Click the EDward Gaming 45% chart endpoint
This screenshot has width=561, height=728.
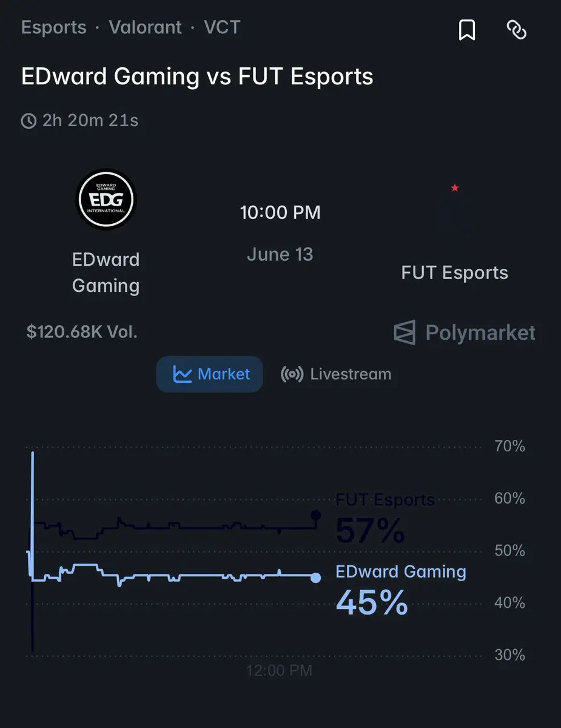coord(315,578)
